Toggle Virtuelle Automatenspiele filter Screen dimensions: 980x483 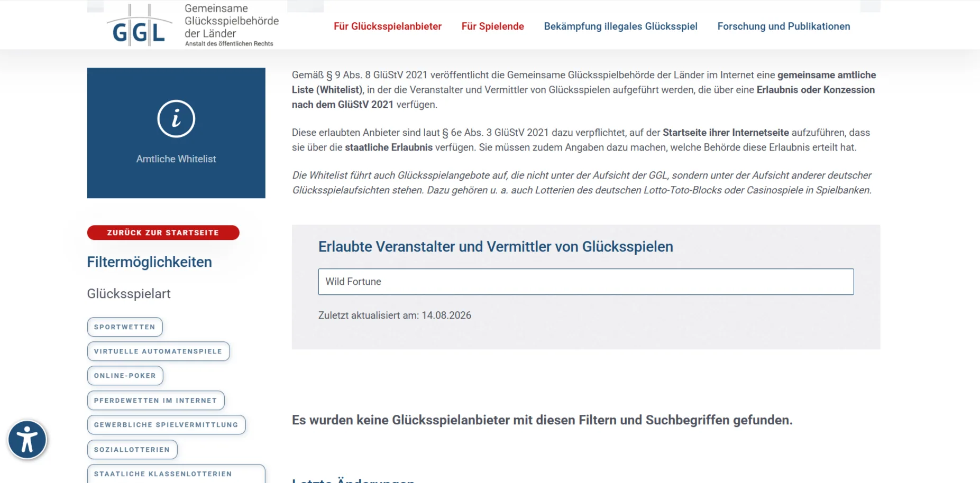coord(158,351)
